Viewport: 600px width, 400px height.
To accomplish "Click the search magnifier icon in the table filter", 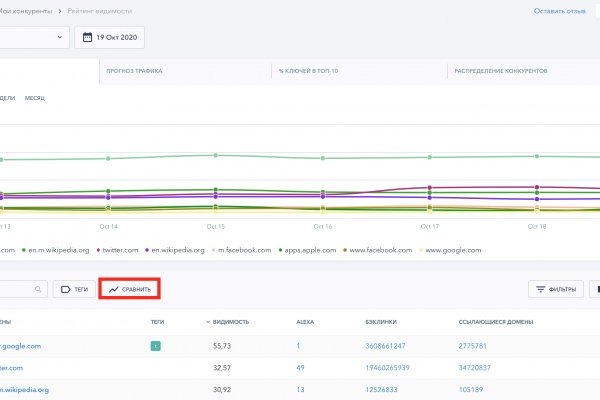I will pos(39,289).
